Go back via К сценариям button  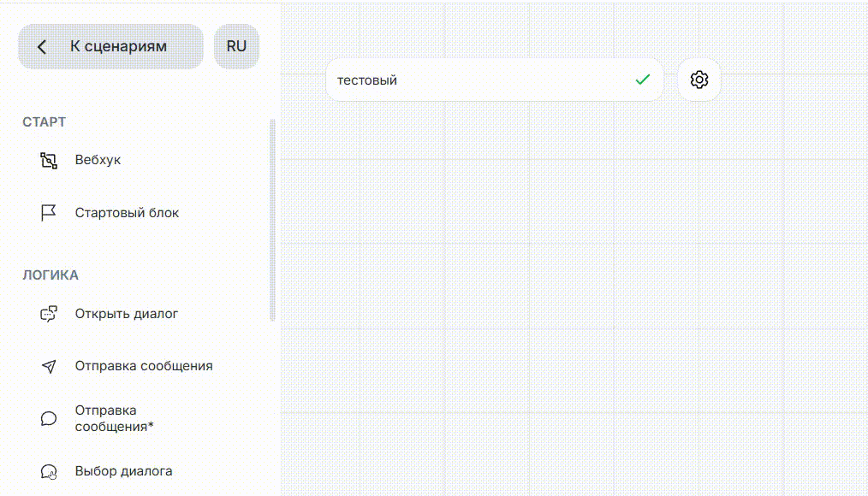pos(118,46)
